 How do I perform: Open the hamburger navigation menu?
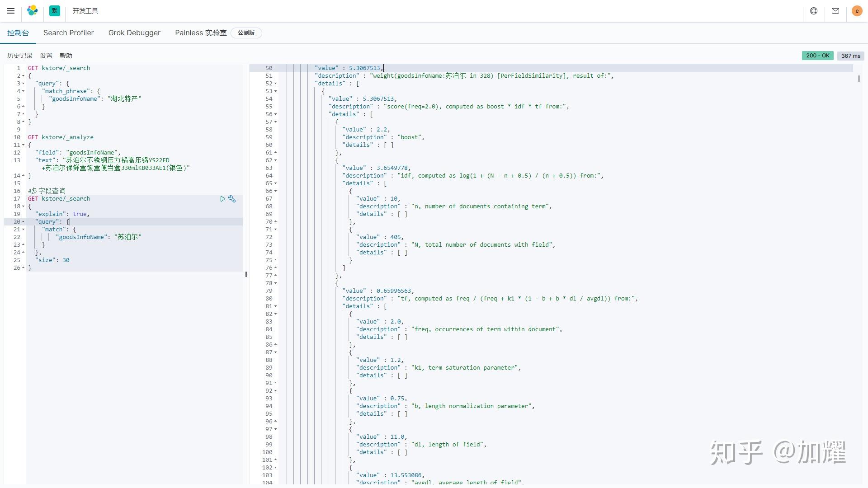point(11,11)
